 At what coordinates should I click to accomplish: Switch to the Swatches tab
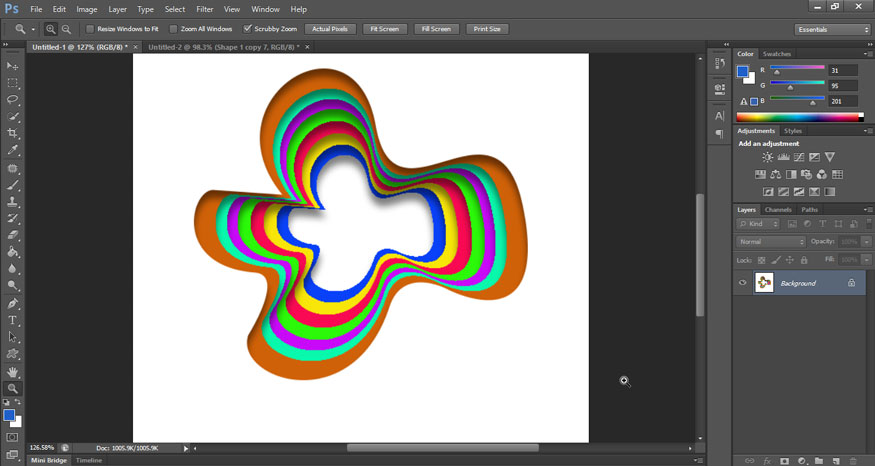(x=777, y=54)
